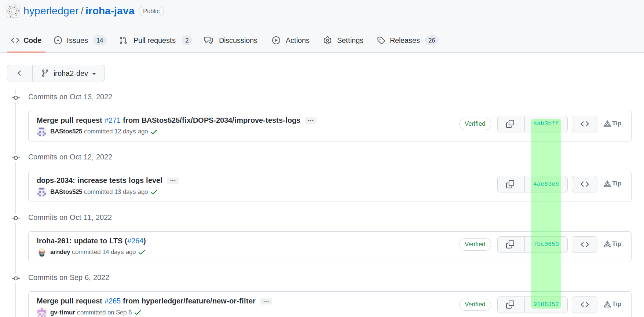This screenshot has height=317, width=644.
Task: View passing checks for arndey commit
Action: tap(142, 252)
